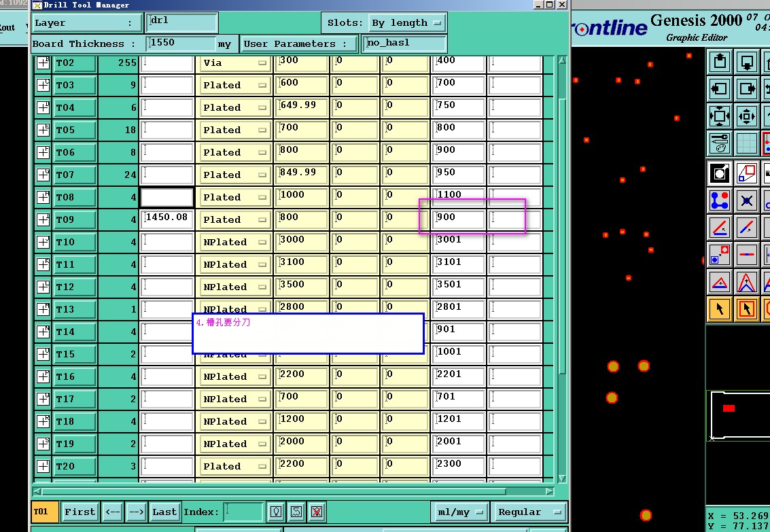Screen dimensions: 770x532
Task: Click the small square with four arrows icon
Action: click(747, 116)
